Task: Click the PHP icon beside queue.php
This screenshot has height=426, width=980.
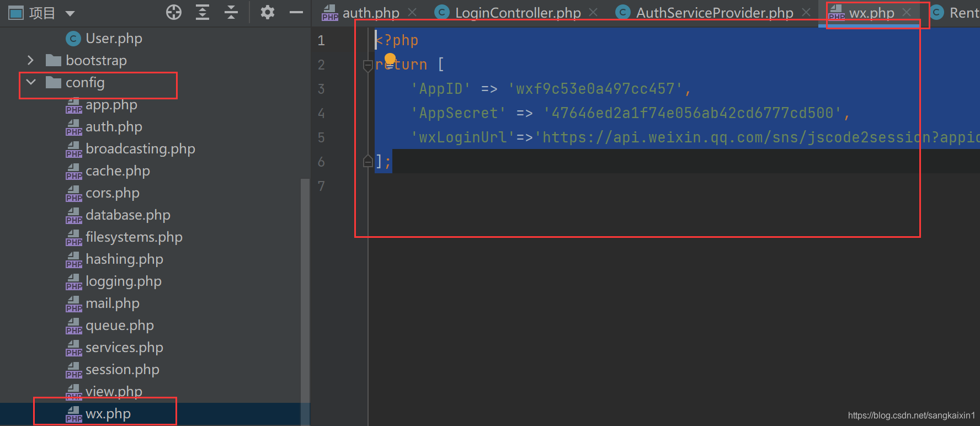Action: 73,326
